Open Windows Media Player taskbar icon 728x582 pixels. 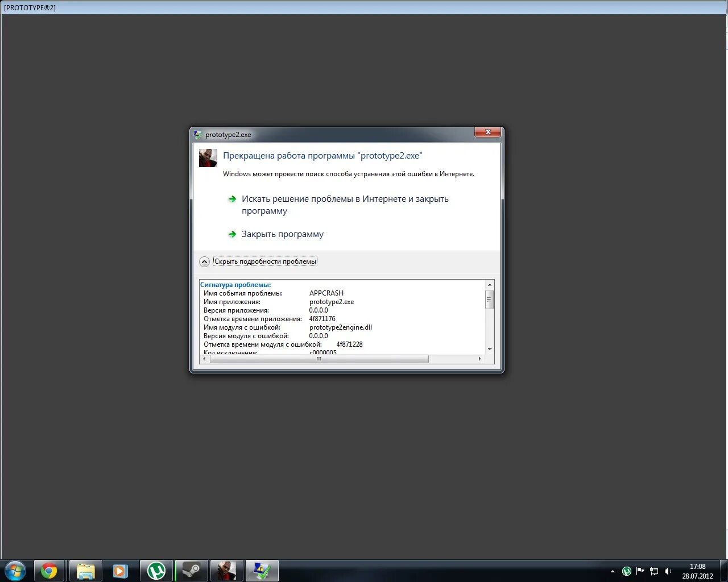[121, 571]
